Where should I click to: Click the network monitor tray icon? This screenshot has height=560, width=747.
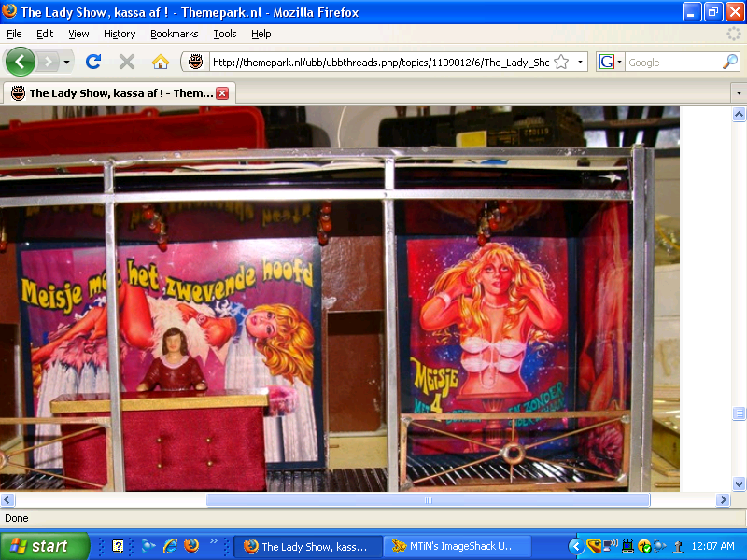point(627,546)
